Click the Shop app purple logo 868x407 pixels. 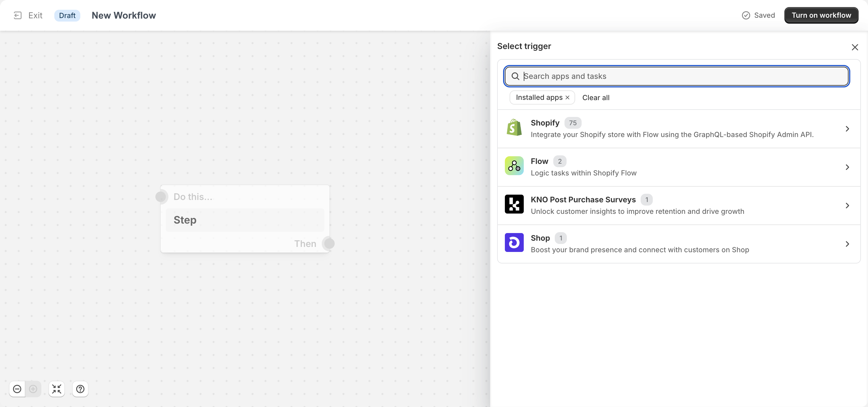click(514, 242)
